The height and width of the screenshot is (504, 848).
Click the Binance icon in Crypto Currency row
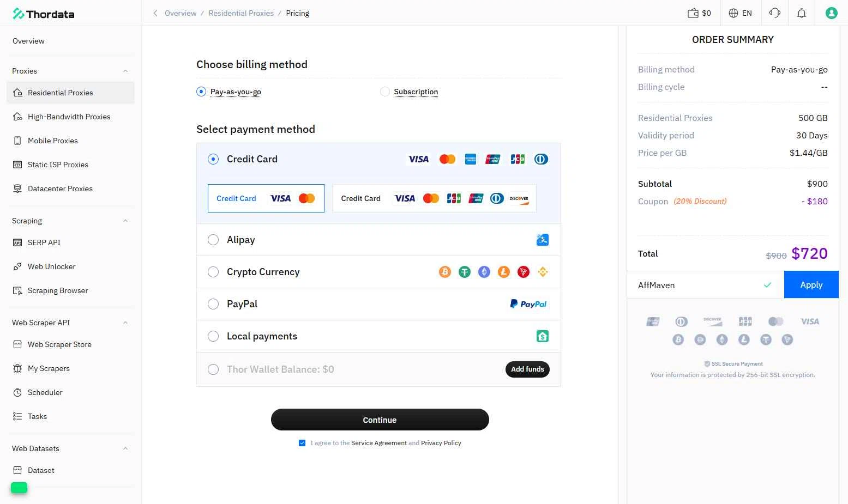[x=543, y=272]
